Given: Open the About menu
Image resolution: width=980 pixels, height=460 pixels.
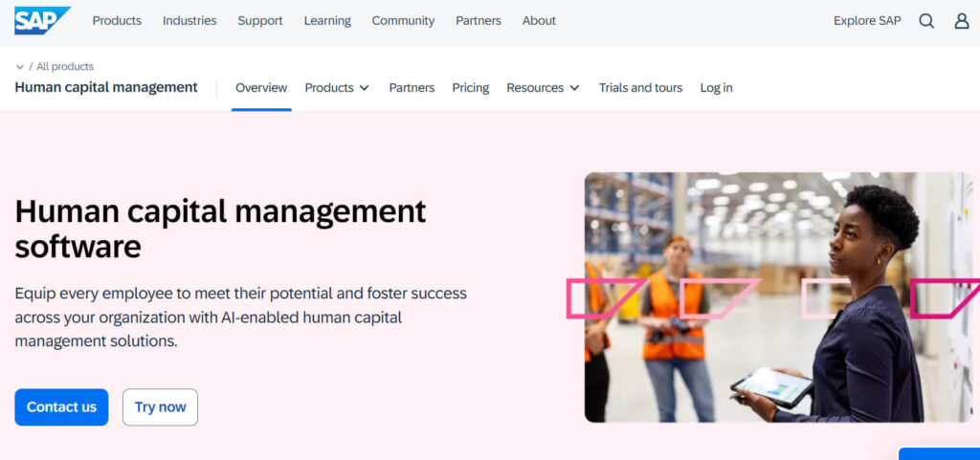Looking at the screenshot, I should click(x=539, y=21).
